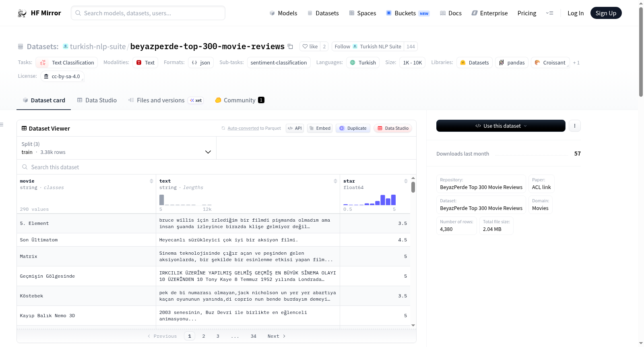Go to Models in top navigation

pyautogui.click(x=283, y=13)
